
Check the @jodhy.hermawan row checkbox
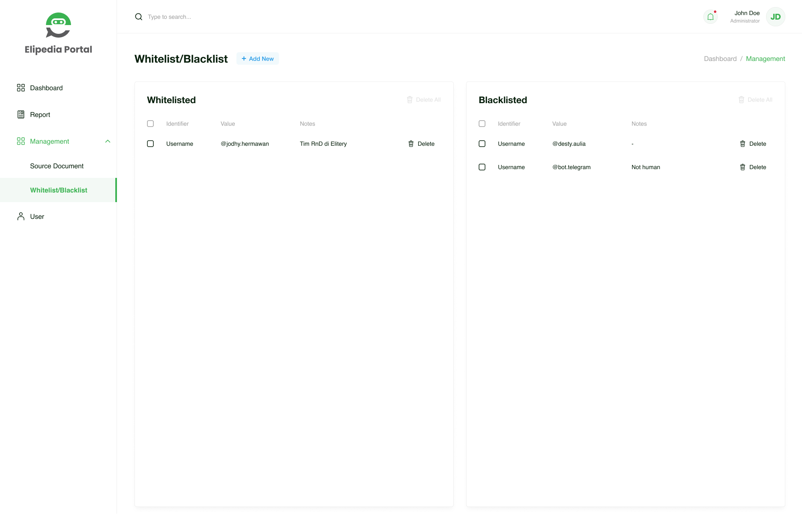click(150, 144)
